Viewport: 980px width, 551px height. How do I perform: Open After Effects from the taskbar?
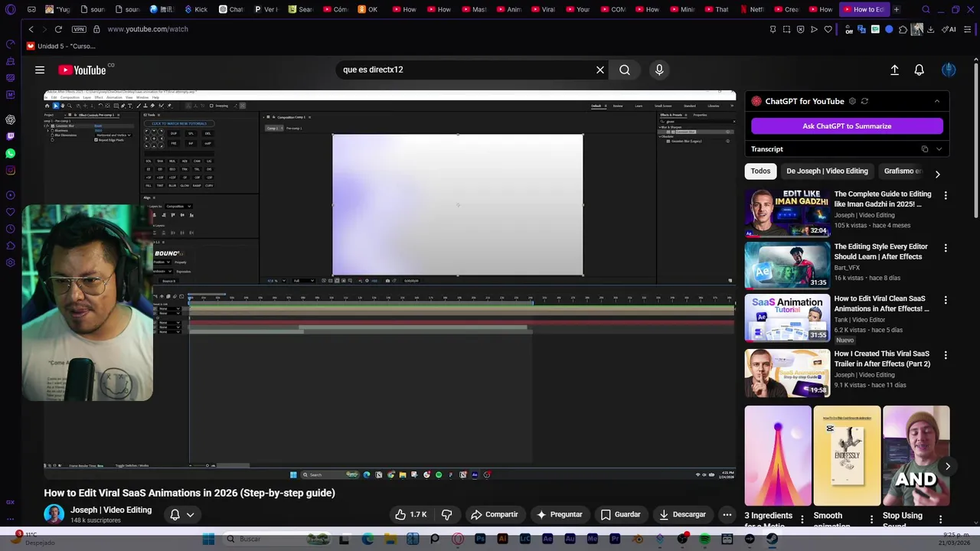tap(547, 539)
